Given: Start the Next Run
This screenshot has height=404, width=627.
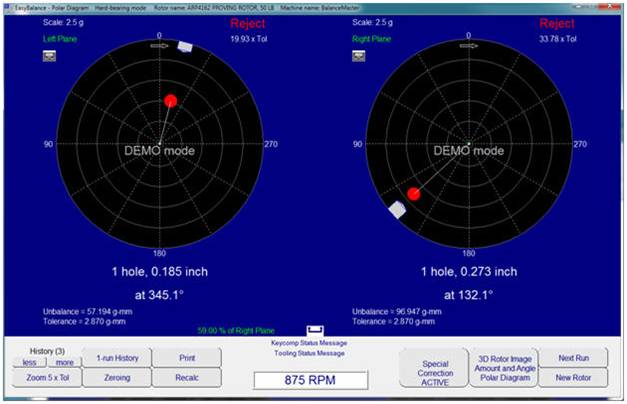Looking at the screenshot, I should tap(576, 357).
